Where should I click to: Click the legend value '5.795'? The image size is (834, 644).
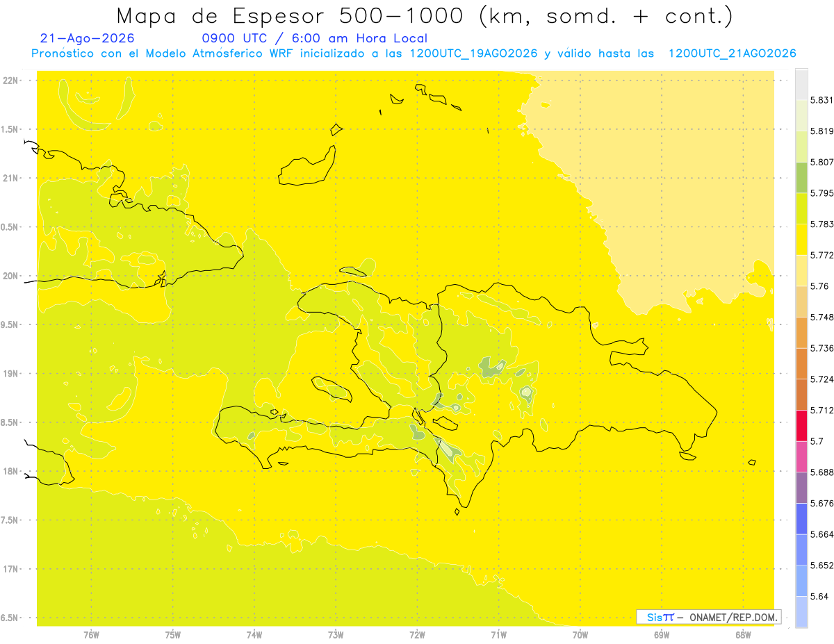coord(821,193)
